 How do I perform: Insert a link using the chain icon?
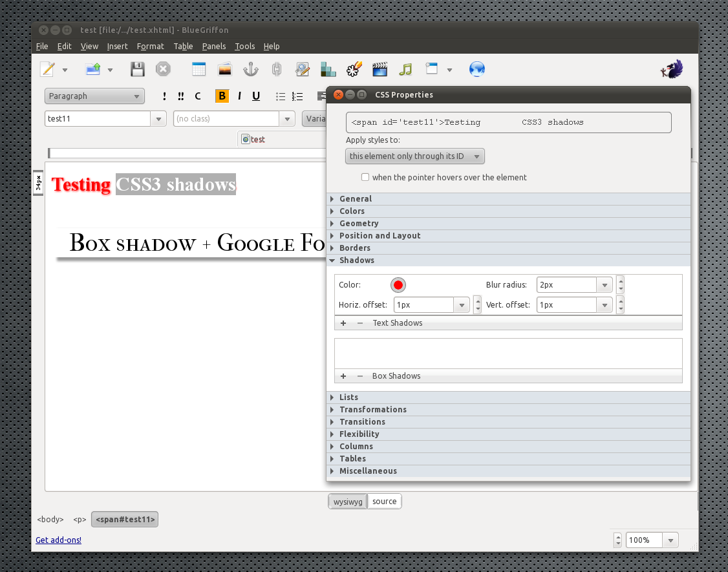click(x=277, y=69)
